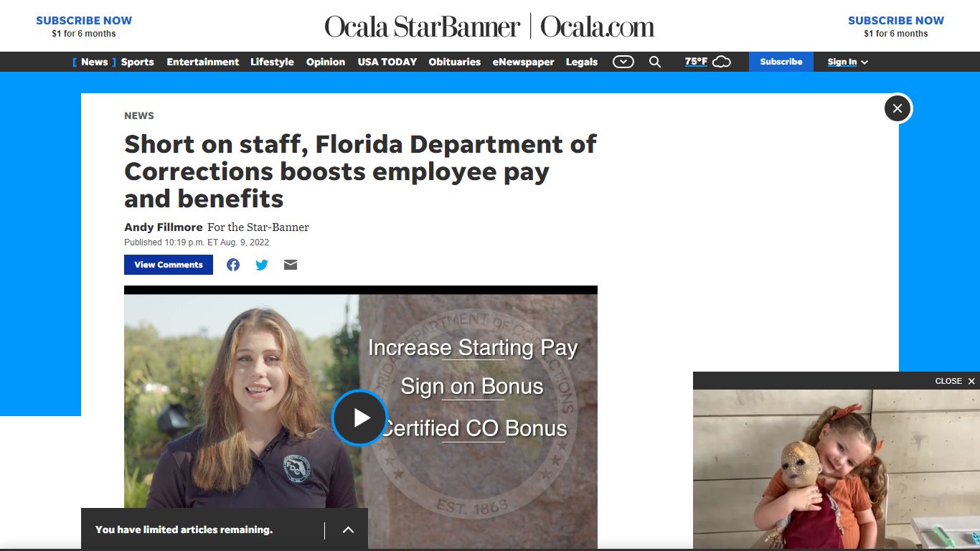Open the Ocala StarBanner logo homepage
The width and height of the screenshot is (980, 551).
pyautogui.click(x=489, y=27)
